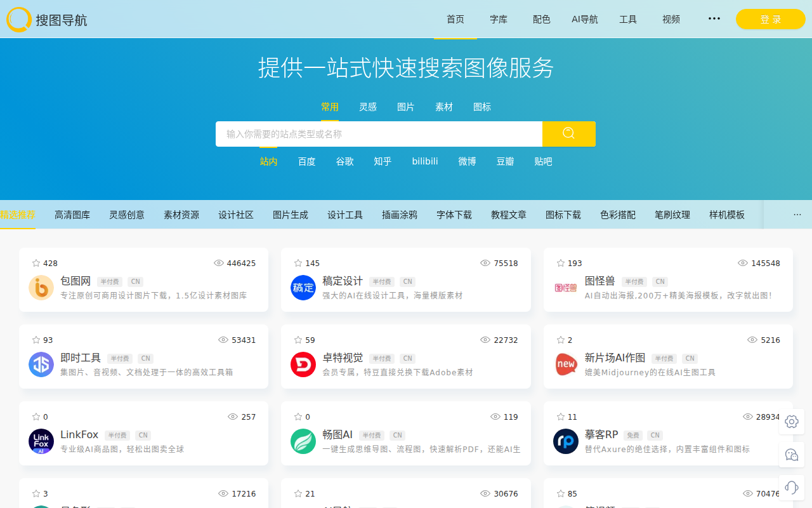Open 工具 in top navigation
The image size is (812, 508).
point(628,19)
